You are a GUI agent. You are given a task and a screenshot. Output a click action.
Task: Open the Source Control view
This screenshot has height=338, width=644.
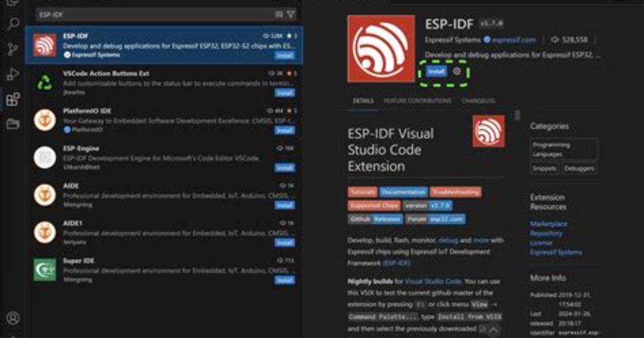pyautogui.click(x=13, y=49)
